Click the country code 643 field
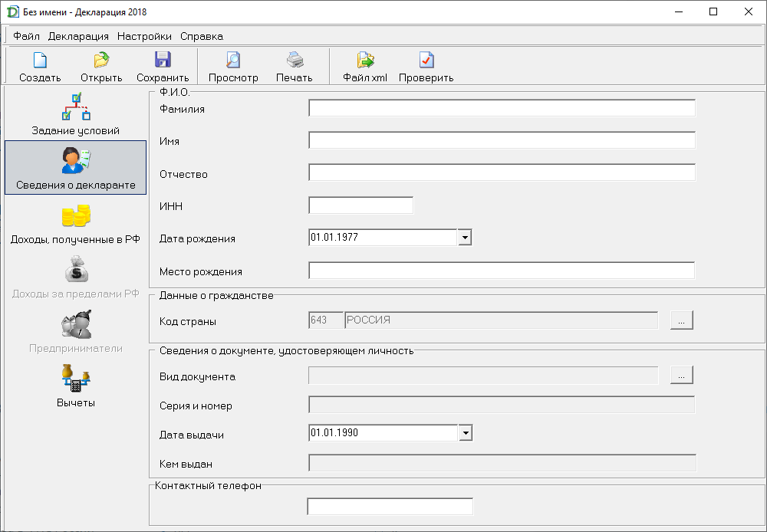The image size is (767, 532). 326,320
